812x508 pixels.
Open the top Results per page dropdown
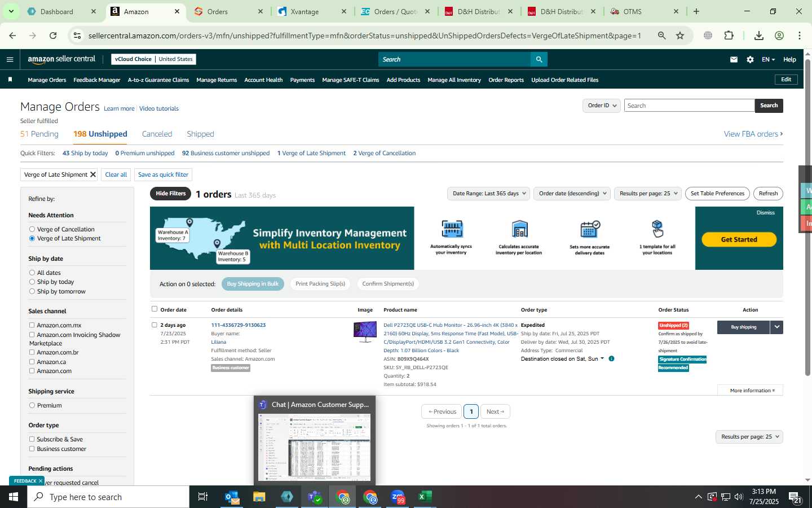[648, 194]
